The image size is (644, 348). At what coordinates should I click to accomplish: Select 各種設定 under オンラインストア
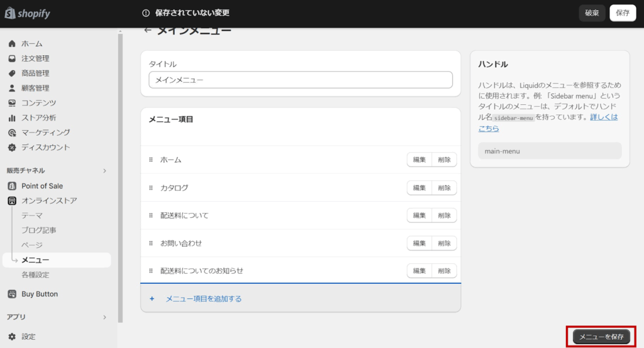coord(35,275)
